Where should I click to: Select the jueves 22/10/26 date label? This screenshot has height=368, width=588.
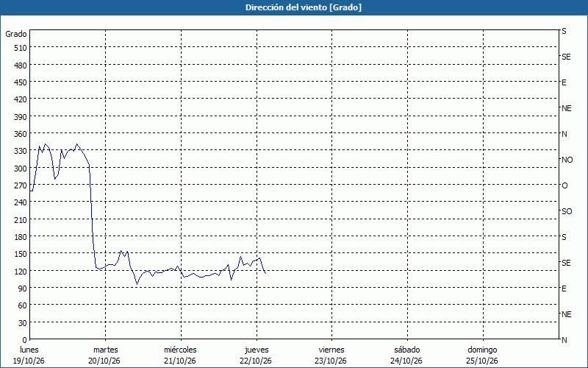coord(256,355)
